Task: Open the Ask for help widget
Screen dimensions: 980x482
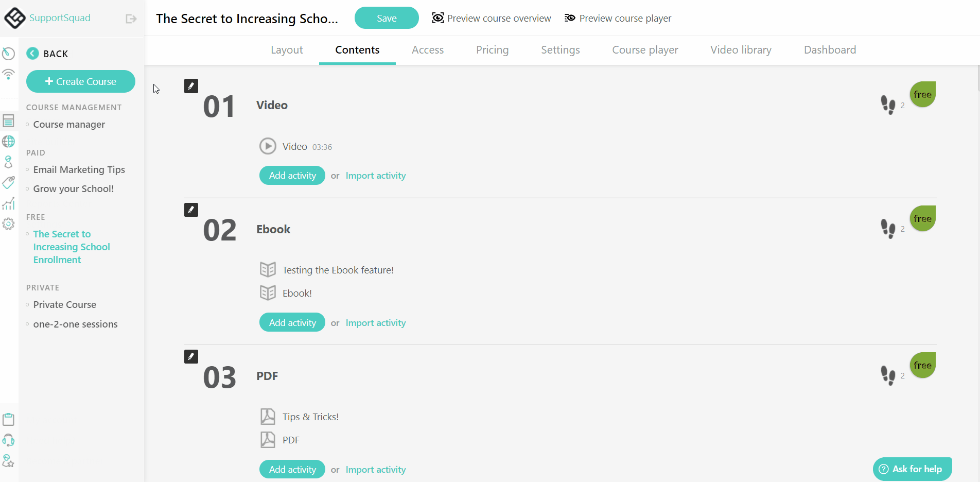Action: [912, 469]
